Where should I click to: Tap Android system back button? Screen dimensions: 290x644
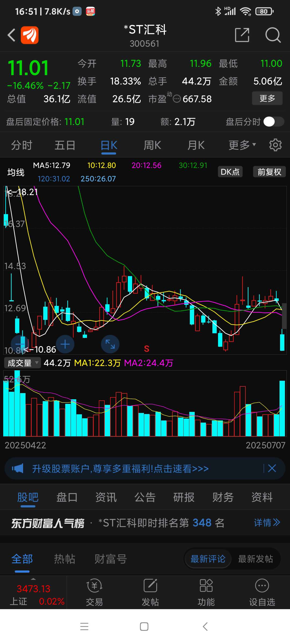coord(205,627)
